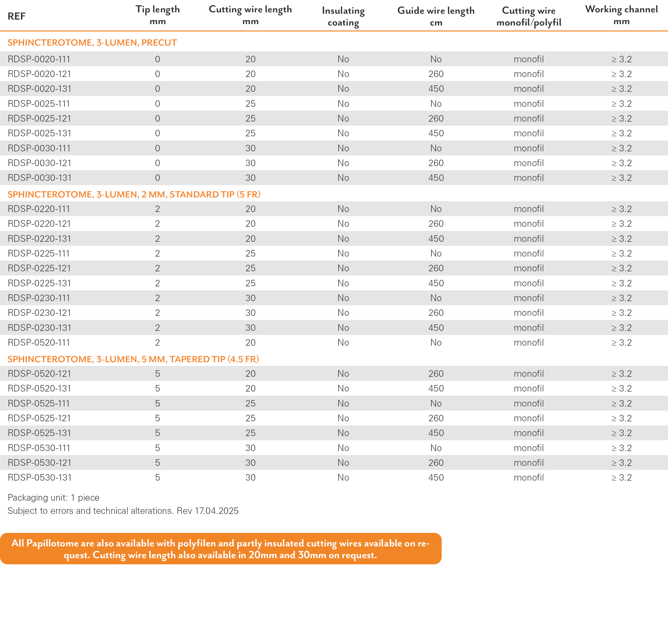Click reference RDSP-0230-121
668x644 pixels.
pos(39,313)
